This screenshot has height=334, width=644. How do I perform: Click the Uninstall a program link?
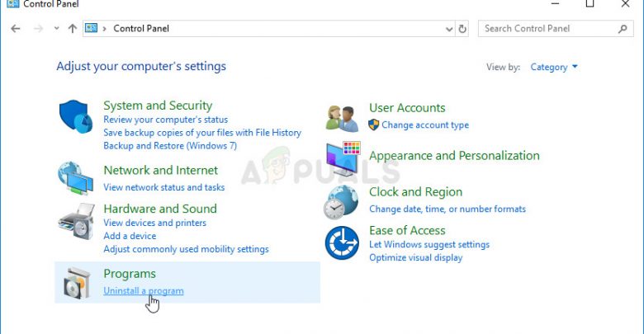pos(143,290)
